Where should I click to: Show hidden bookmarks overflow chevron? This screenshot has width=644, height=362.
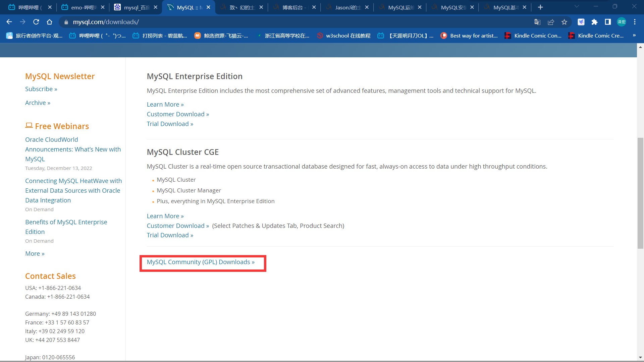click(634, 35)
